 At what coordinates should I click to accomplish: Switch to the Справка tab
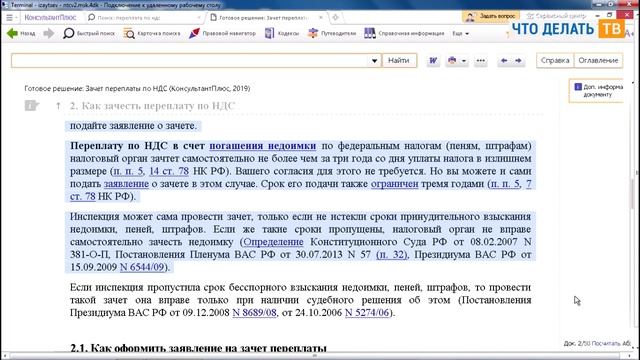pos(555,60)
